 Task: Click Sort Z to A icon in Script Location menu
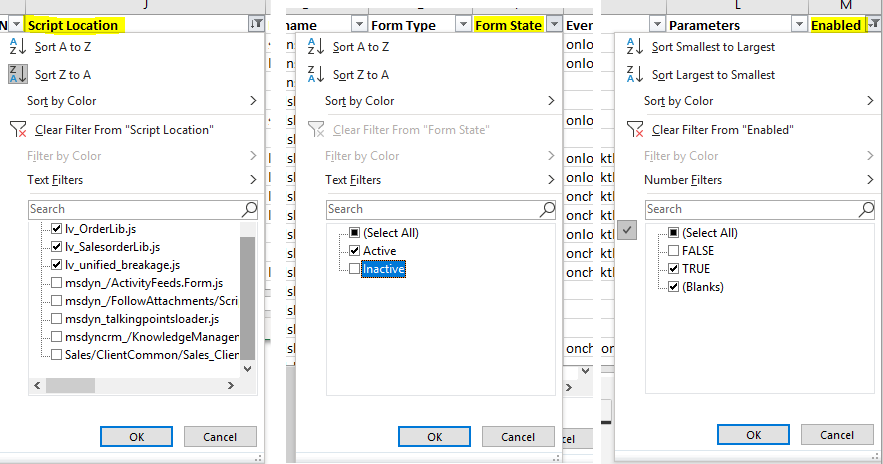[18, 74]
